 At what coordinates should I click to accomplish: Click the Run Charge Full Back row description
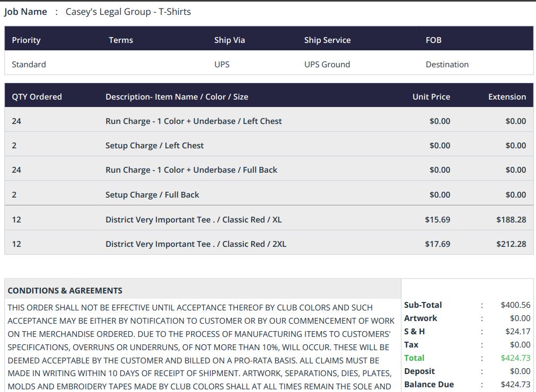pyautogui.click(x=191, y=170)
